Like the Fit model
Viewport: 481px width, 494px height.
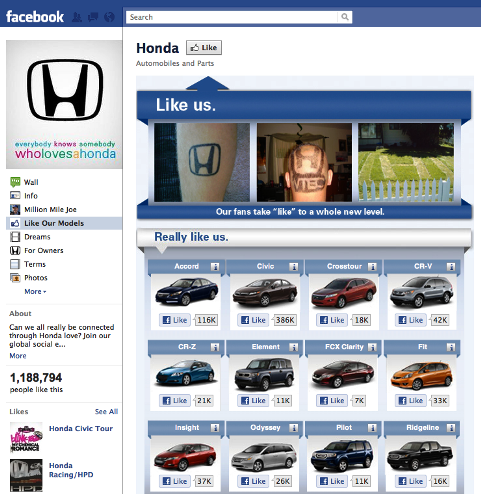pyautogui.click(x=411, y=401)
